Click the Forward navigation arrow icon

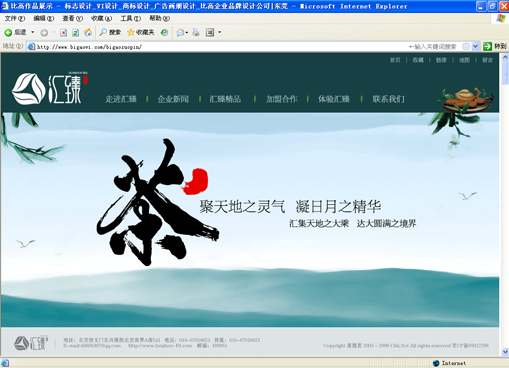click(44, 32)
